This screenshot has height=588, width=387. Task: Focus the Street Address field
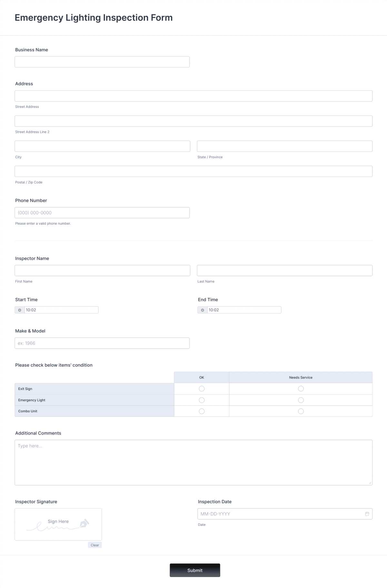coord(193,95)
